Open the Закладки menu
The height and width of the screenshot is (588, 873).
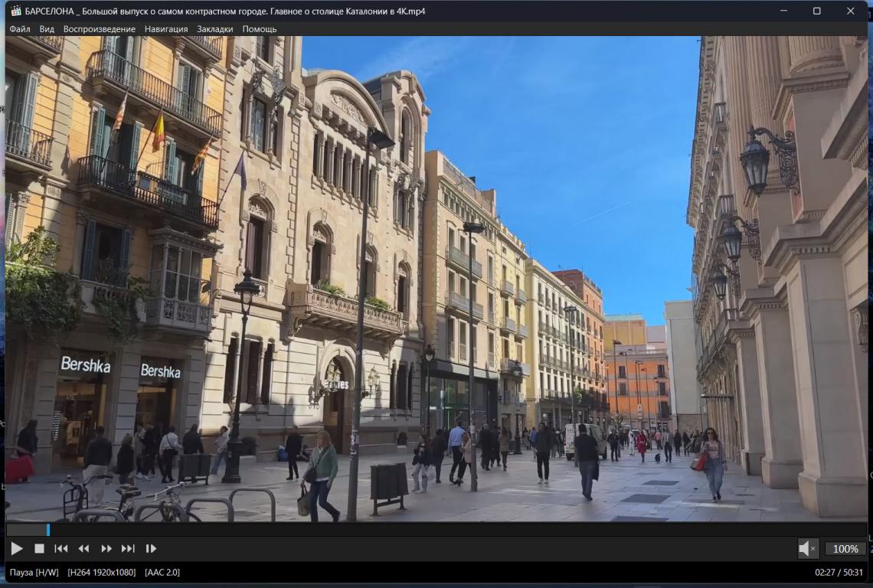[215, 29]
